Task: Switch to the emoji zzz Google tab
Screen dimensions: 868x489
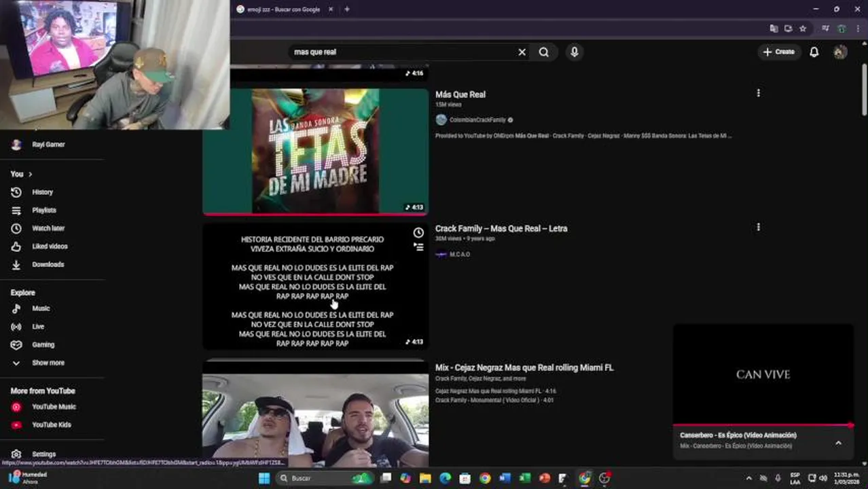Action: (x=282, y=10)
